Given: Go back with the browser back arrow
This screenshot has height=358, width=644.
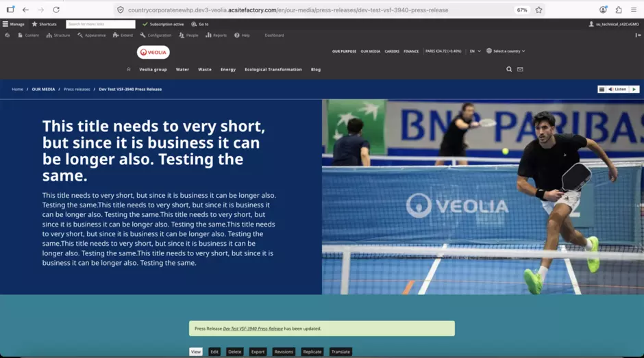Looking at the screenshot, I should pos(25,10).
